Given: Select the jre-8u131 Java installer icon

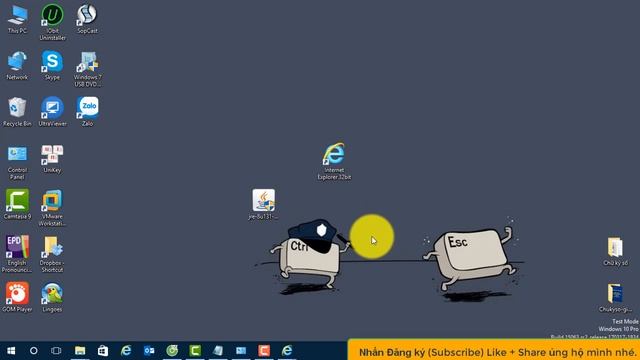Looking at the screenshot, I should pos(263,205).
